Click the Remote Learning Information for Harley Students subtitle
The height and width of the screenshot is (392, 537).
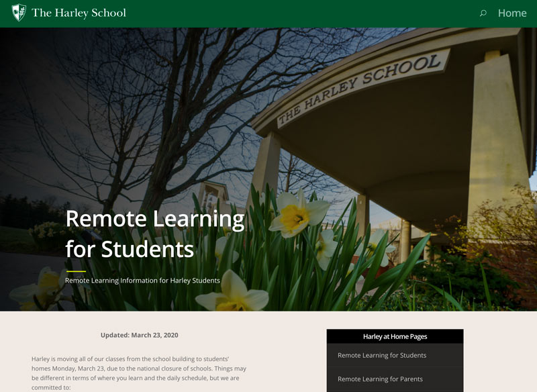142,281
